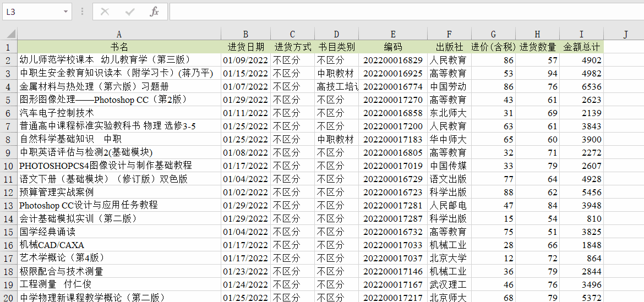The width and height of the screenshot is (644, 302).
Task: Click the header cell 金额总计
Action: coord(582,47)
